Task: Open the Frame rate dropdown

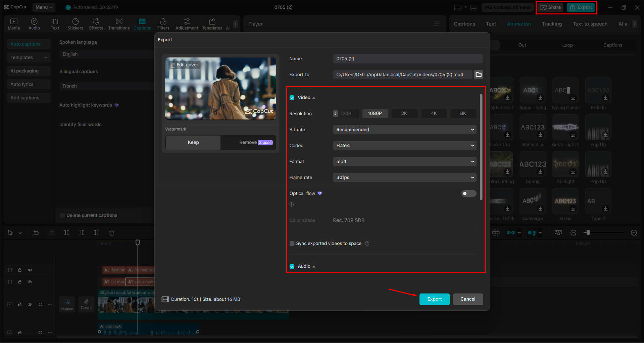Action: pos(404,177)
